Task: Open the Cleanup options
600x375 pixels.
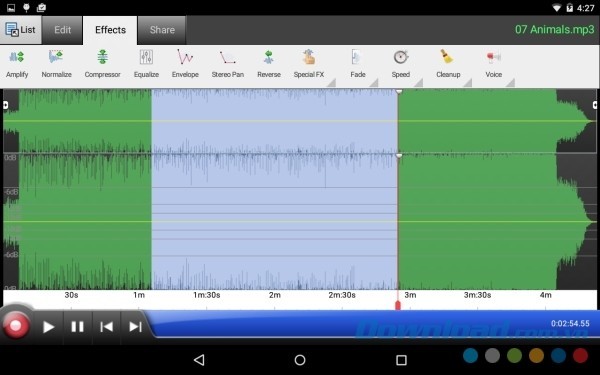Action: 448,64
